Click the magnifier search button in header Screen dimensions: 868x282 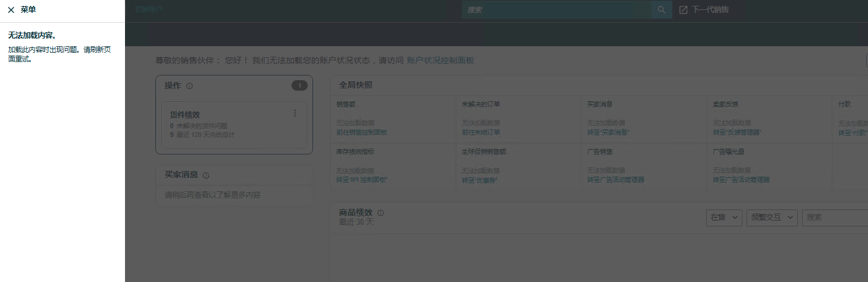pyautogui.click(x=661, y=10)
